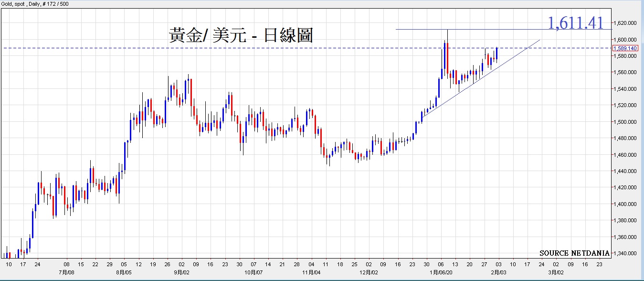Select the 11月/04 date marker

[x=311, y=272]
